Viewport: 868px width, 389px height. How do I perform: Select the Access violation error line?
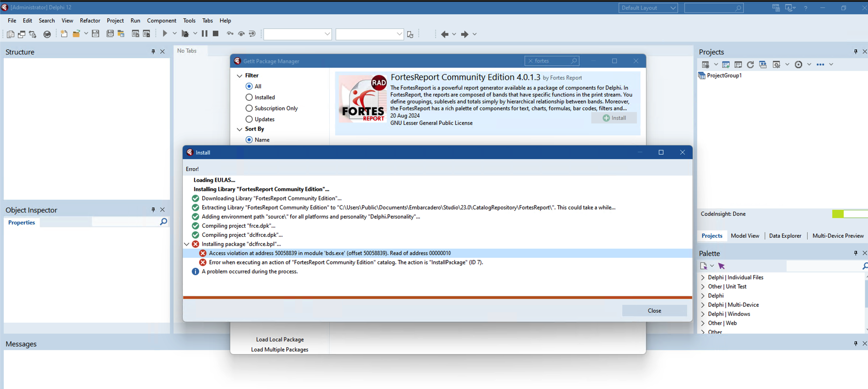click(437, 253)
